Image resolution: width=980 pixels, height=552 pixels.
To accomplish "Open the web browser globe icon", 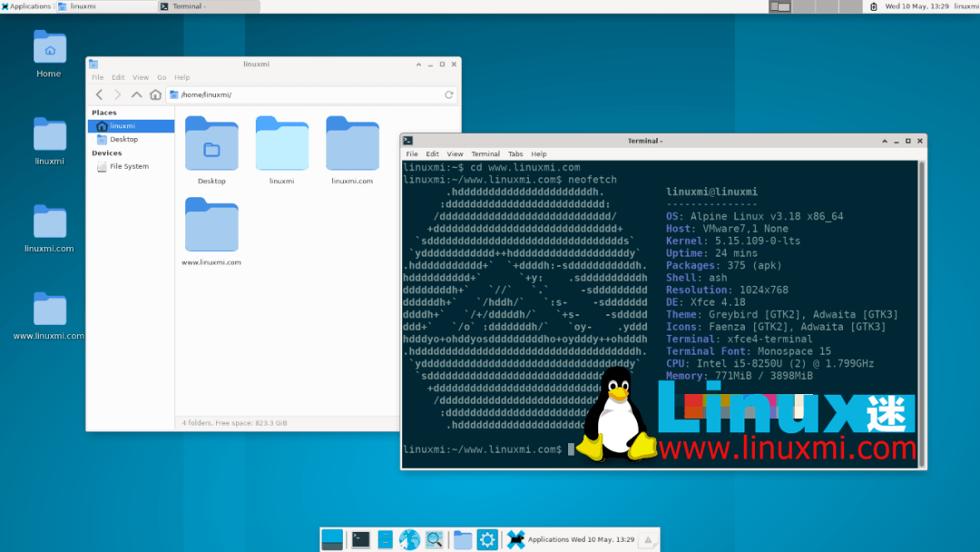I will point(409,539).
